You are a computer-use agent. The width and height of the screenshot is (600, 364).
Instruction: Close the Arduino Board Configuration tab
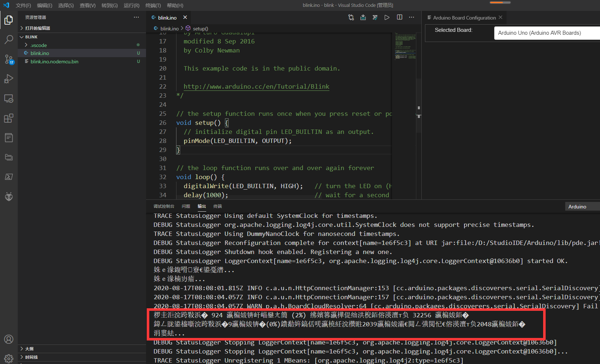(x=501, y=17)
